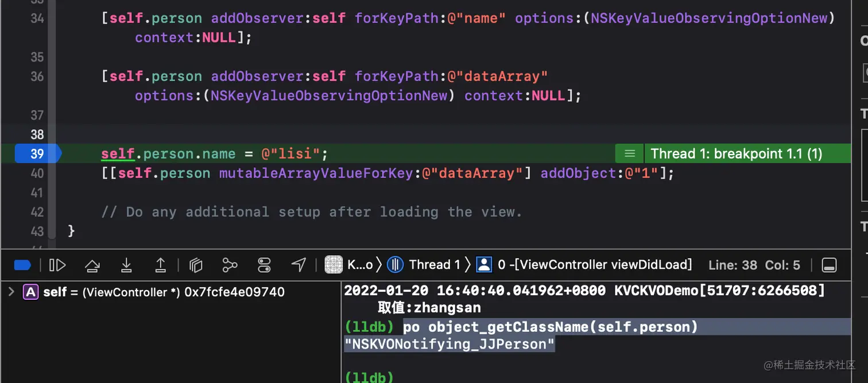868x383 pixels.
Task: Click the Step Into button
Action: (126, 265)
